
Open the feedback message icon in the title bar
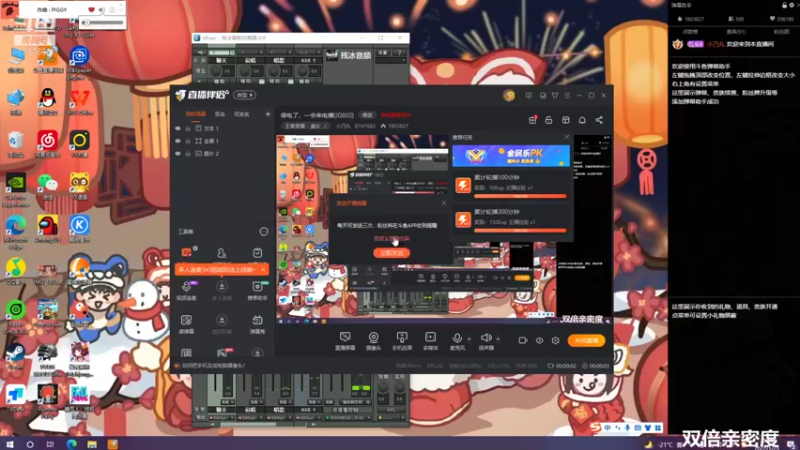coord(529,95)
